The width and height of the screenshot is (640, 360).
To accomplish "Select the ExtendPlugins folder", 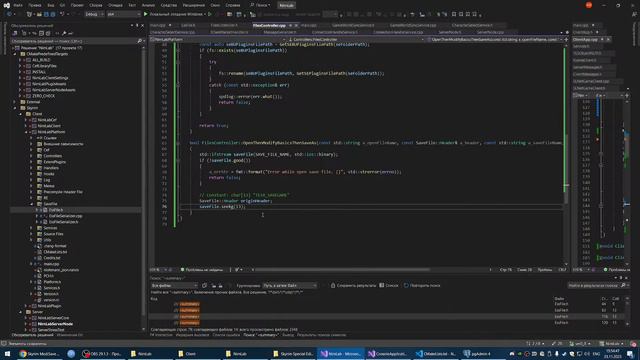I will click(54, 162).
